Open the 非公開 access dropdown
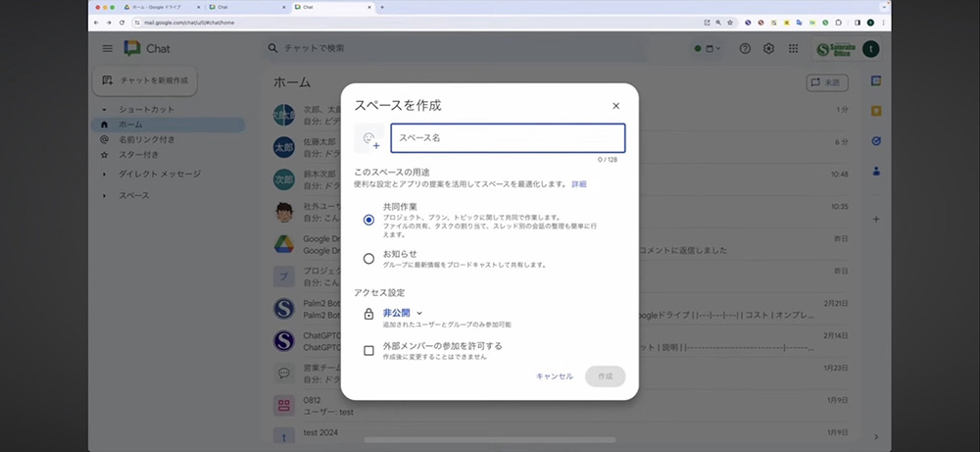 tap(403, 313)
